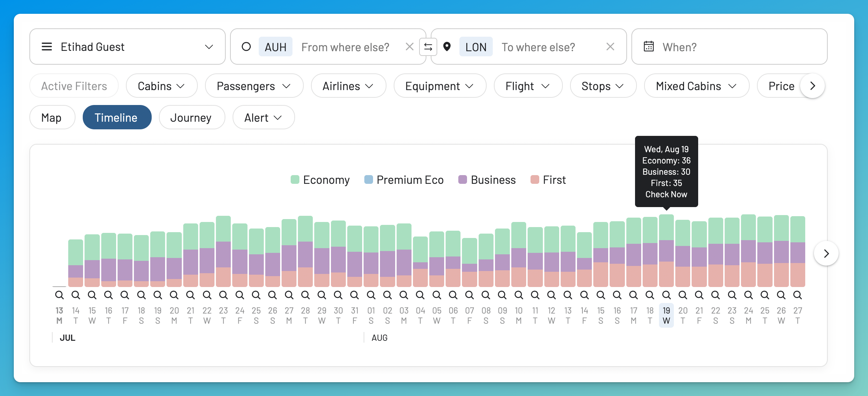Open the Flight filter dropdown
Image resolution: width=868 pixels, height=396 pixels.
pyautogui.click(x=528, y=86)
